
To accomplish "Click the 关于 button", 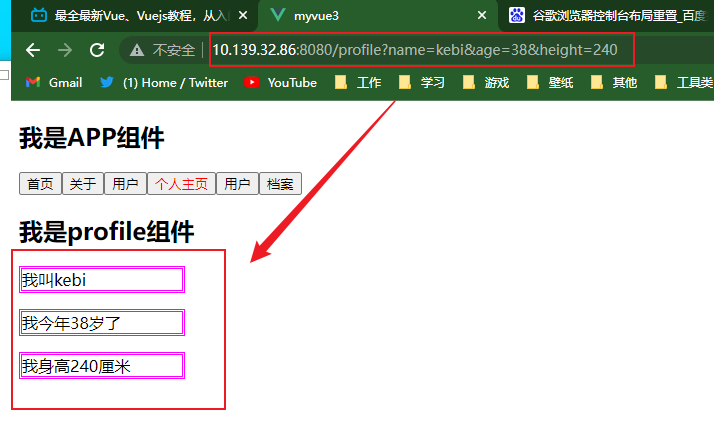I will point(83,184).
